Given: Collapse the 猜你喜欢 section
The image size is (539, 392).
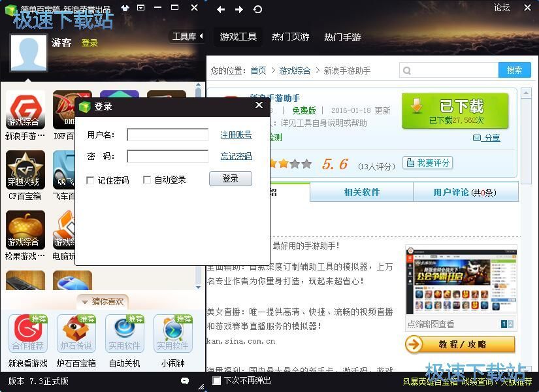Looking at the screenshot, I should coord(84,302).
